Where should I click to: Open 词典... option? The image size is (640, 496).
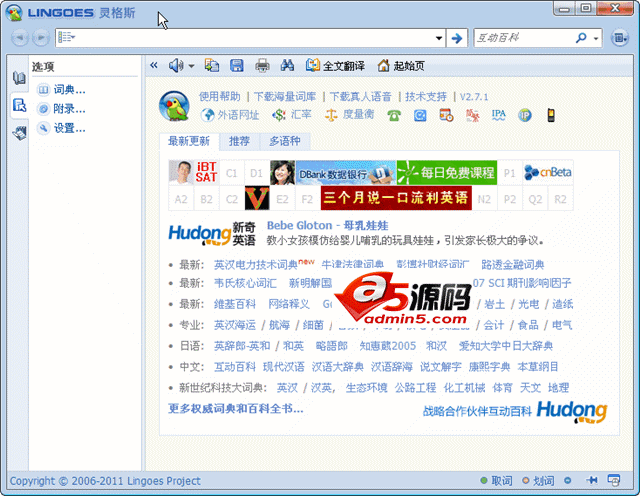point(62,89)
